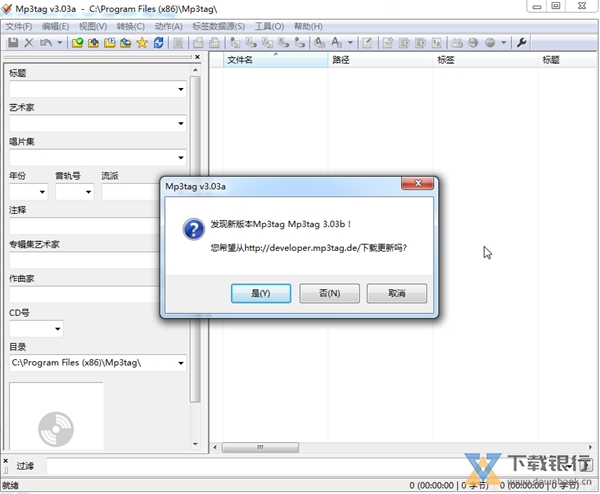Open Favorite directories star icon
This screenshot has height=494, width=600.
click(x=142, y=42)
